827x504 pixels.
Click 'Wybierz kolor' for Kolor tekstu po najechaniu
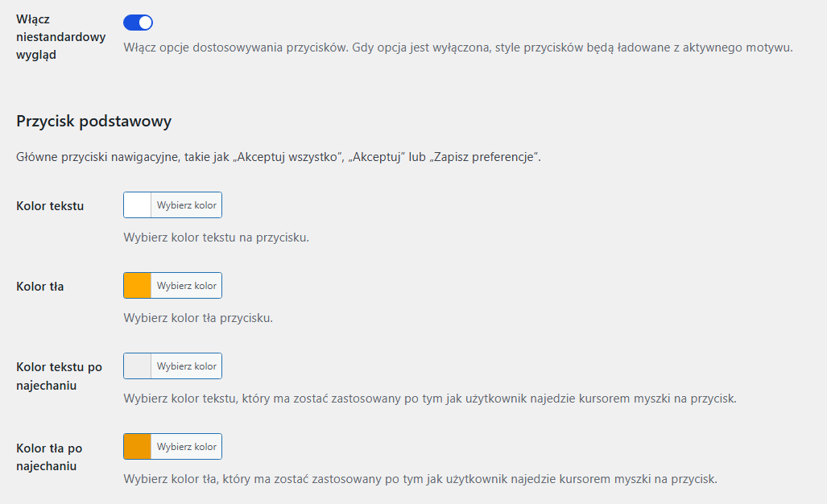click(x=186, y=366)
